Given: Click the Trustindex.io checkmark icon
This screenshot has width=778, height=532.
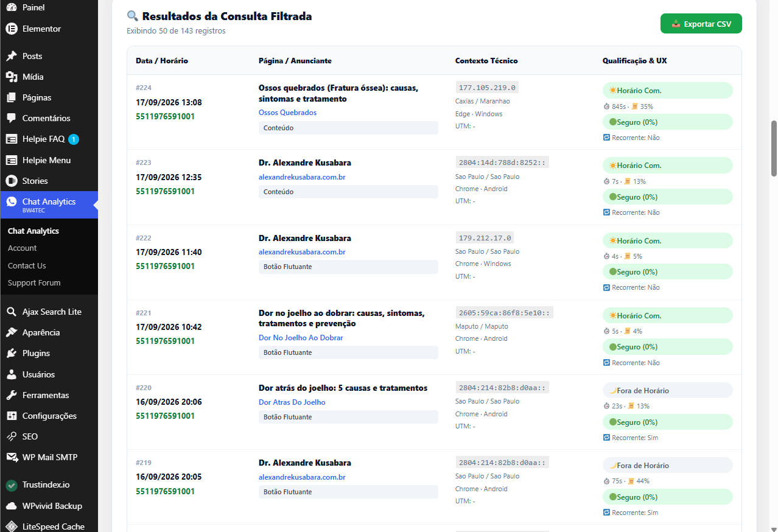Looking at the screenshot, I should (11, 485).
